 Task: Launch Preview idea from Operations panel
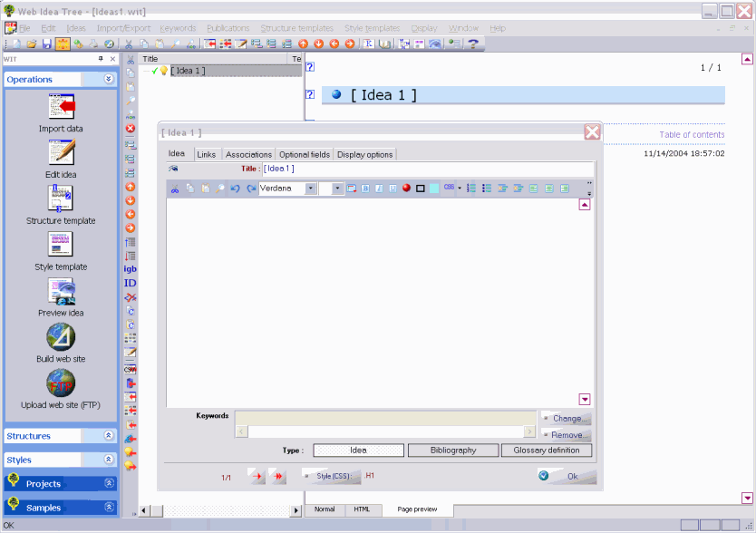point(61,291)
